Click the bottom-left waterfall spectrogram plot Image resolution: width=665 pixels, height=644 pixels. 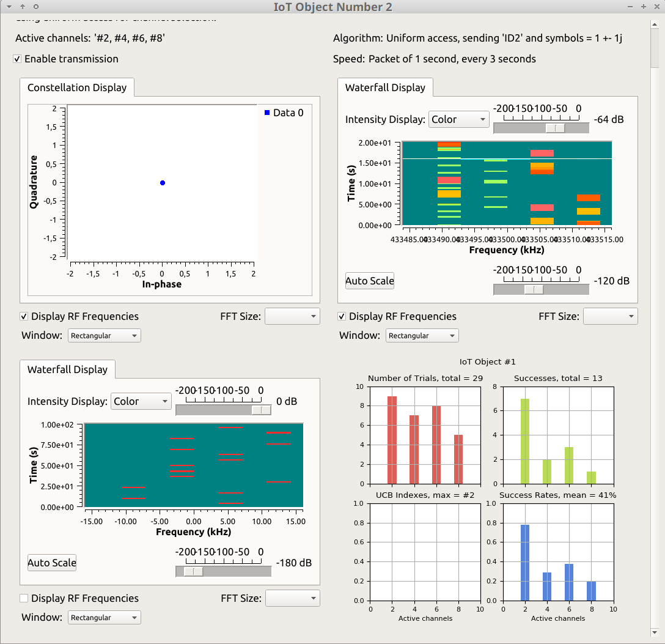pyautogui.click(x=194, y=465)
